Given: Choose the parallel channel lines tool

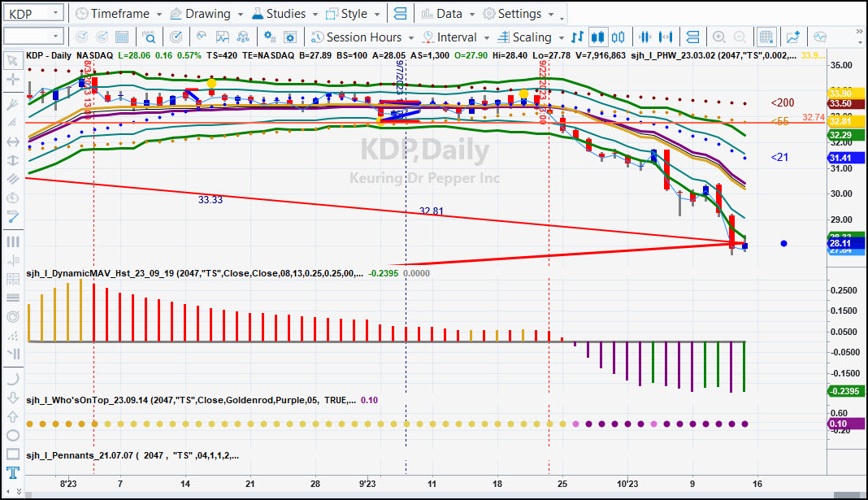Looking at the screenshot, I should [x=12, y=179].
